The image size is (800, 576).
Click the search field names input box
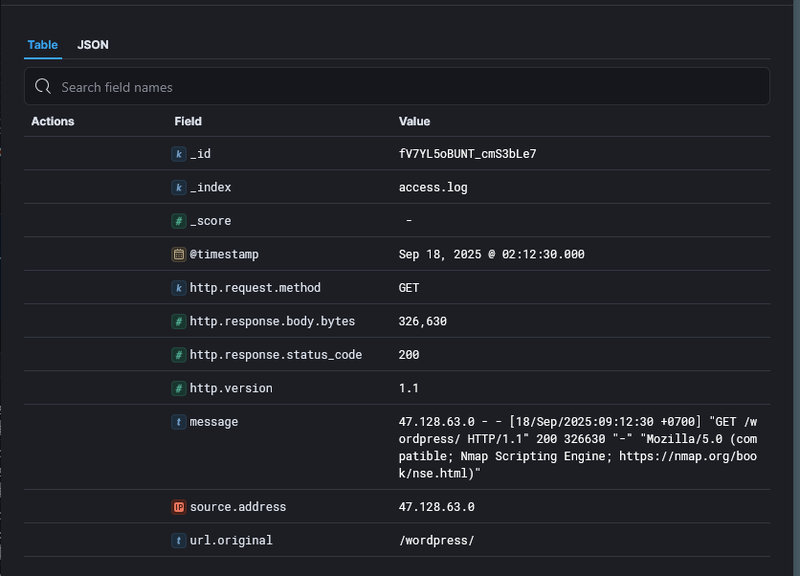click(300, 87)
